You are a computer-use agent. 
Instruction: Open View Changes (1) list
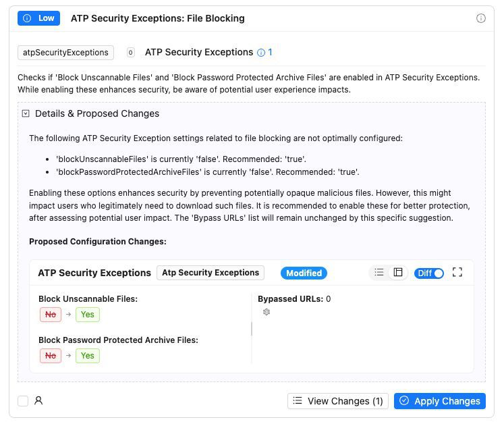[x=338, y=401]
